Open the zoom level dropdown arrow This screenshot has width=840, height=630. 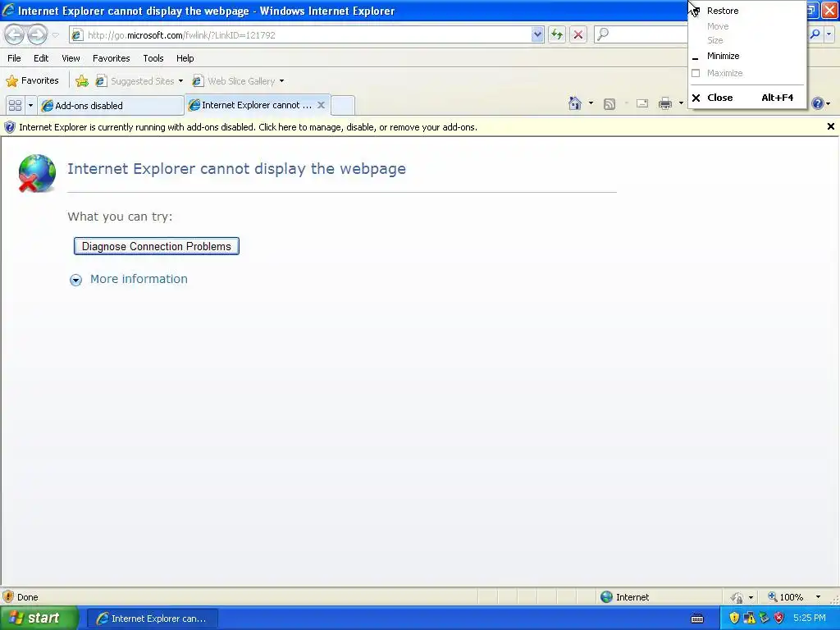click(818, 597)
